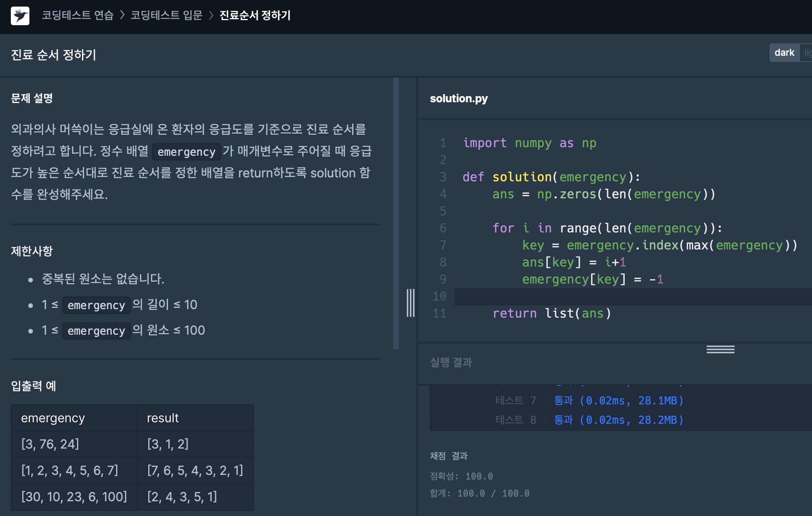This screenshot has width=812, height=516.
Task: Click the 문제 설명 section heading
Action: point(32,98)
